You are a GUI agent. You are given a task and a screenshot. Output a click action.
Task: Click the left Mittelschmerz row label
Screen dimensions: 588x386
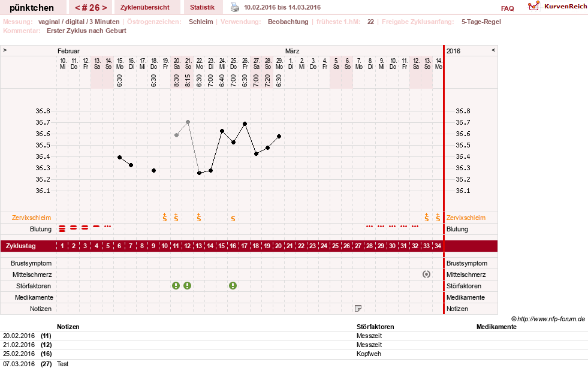(32, 275)
